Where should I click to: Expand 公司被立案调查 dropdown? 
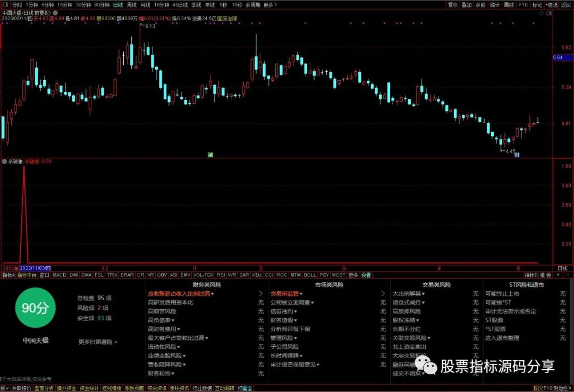292,302
